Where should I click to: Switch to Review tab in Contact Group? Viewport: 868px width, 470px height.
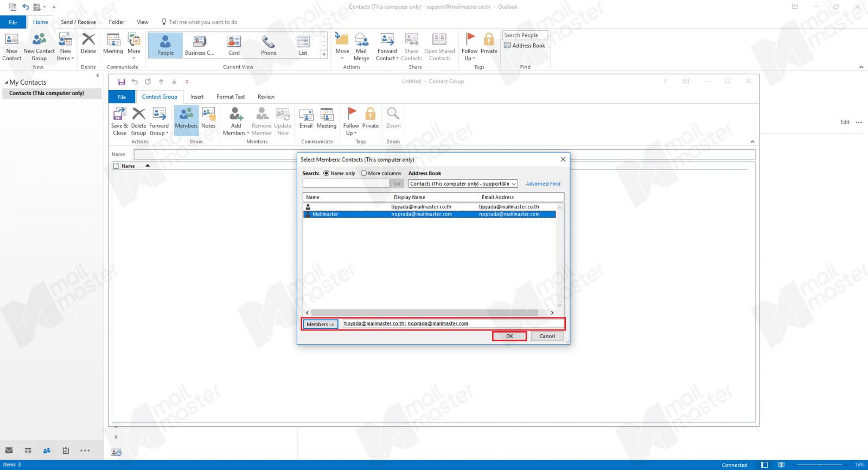(266, 97)
